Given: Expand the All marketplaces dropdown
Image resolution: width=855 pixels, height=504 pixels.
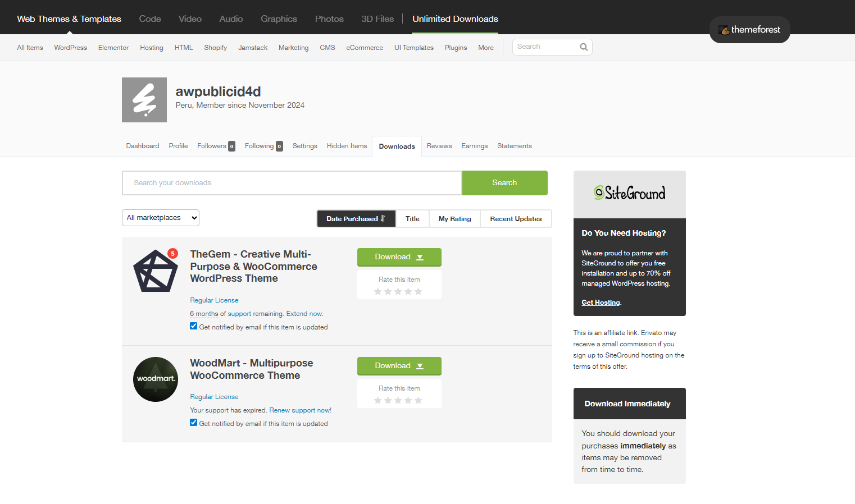Looking at the screenshot, I should click(161, 218).
